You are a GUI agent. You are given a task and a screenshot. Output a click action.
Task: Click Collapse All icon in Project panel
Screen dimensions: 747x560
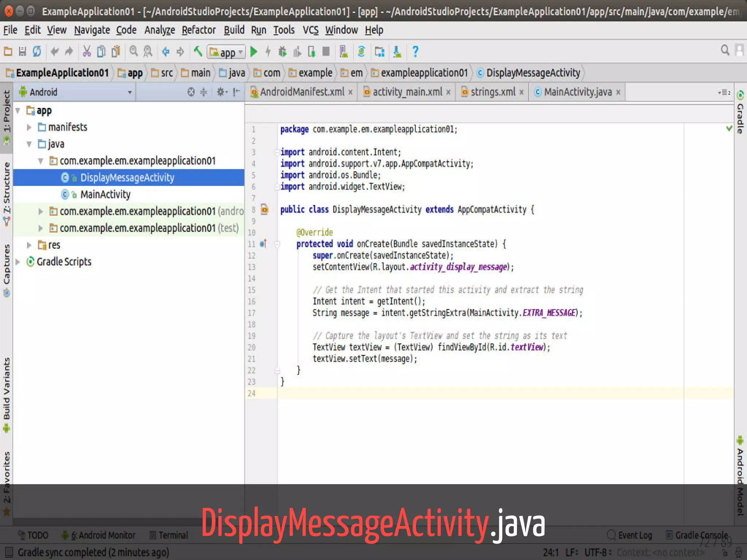click(x=204, y=92)
